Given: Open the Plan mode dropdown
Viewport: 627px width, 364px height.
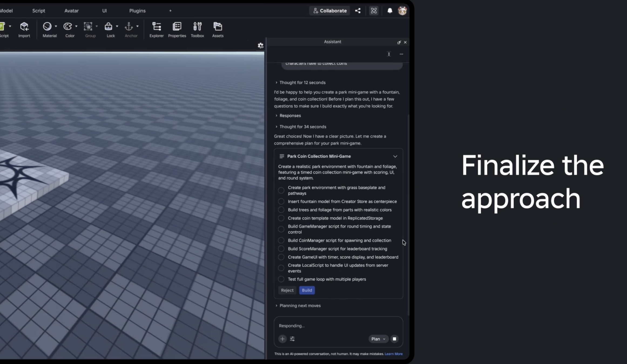Looking at the screenshot, I should [x=378, y=339].
